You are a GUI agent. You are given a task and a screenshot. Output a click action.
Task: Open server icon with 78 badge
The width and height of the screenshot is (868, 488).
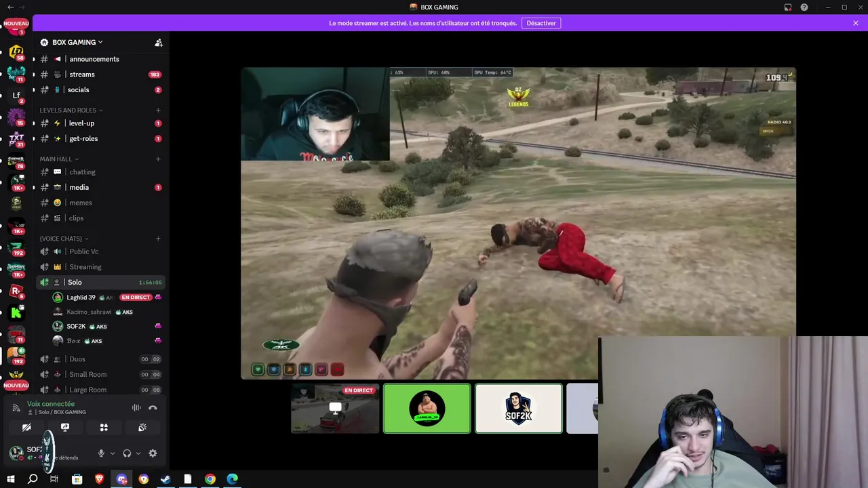click(16, 161)
